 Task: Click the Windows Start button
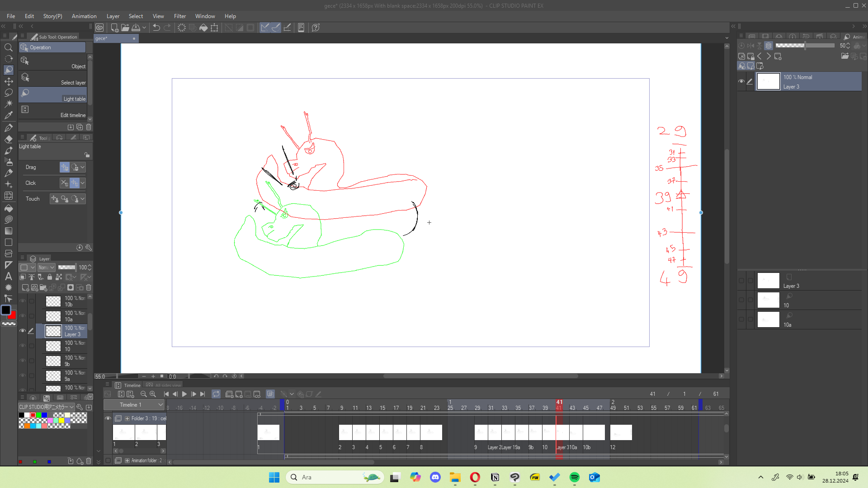tap(274, 477)
